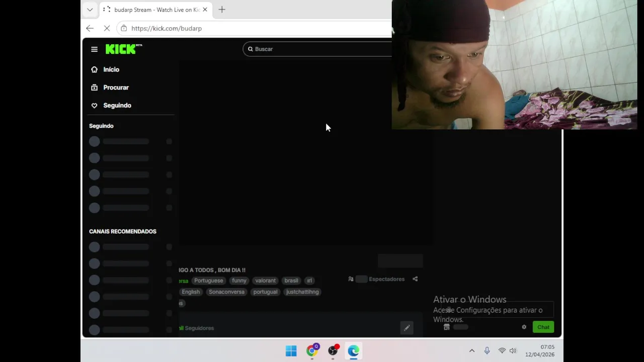The image size is (644, 362).
Task: Open Chrome from the taskbar
Action: [x=312, y=351]
